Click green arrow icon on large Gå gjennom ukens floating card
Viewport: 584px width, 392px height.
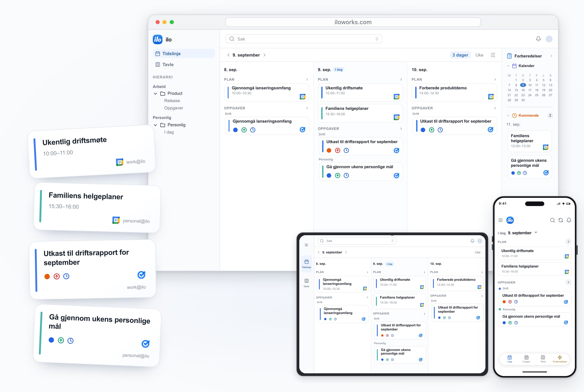(x=61, y=340)
